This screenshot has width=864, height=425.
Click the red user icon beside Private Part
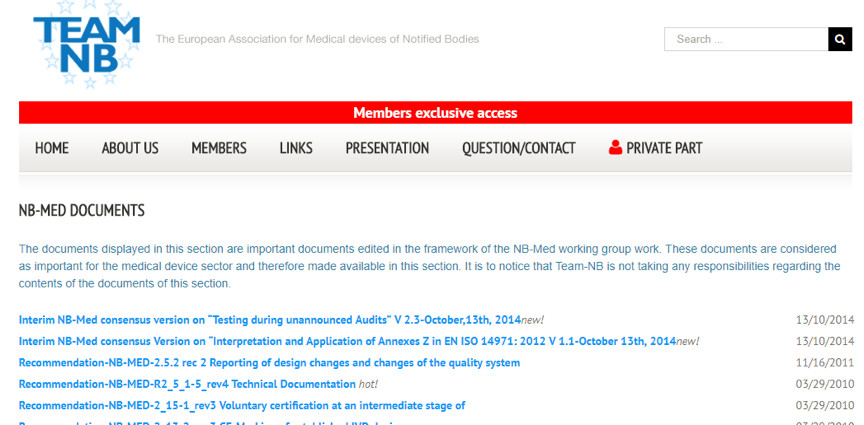point(615,148)
